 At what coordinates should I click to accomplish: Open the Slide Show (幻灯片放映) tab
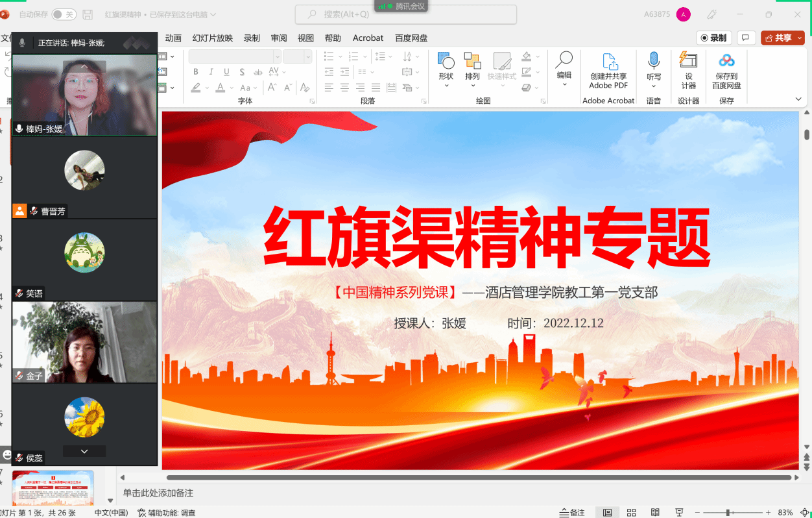[x=212, y=38]
